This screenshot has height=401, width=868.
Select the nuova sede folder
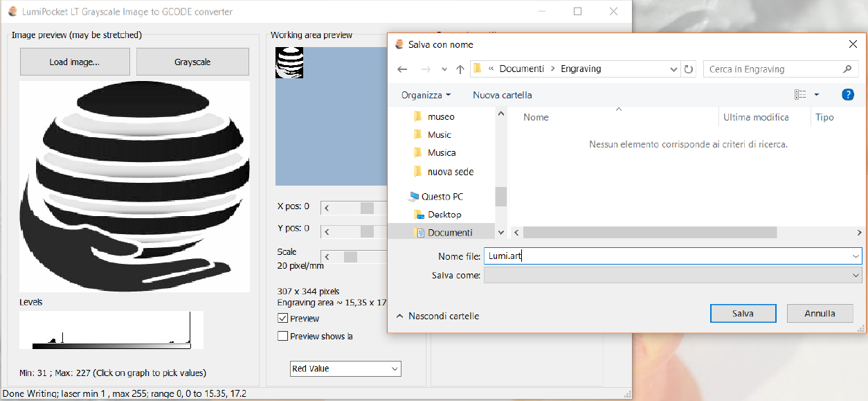point(451,171)
